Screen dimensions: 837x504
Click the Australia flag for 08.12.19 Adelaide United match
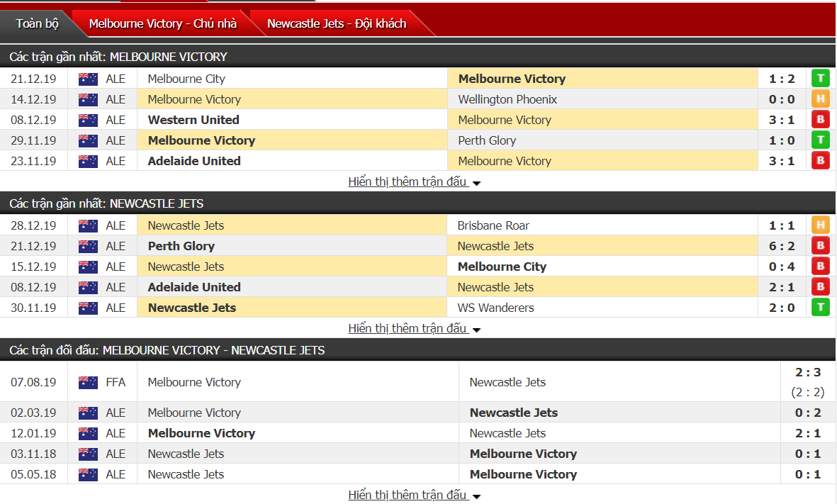pos(88,287)
